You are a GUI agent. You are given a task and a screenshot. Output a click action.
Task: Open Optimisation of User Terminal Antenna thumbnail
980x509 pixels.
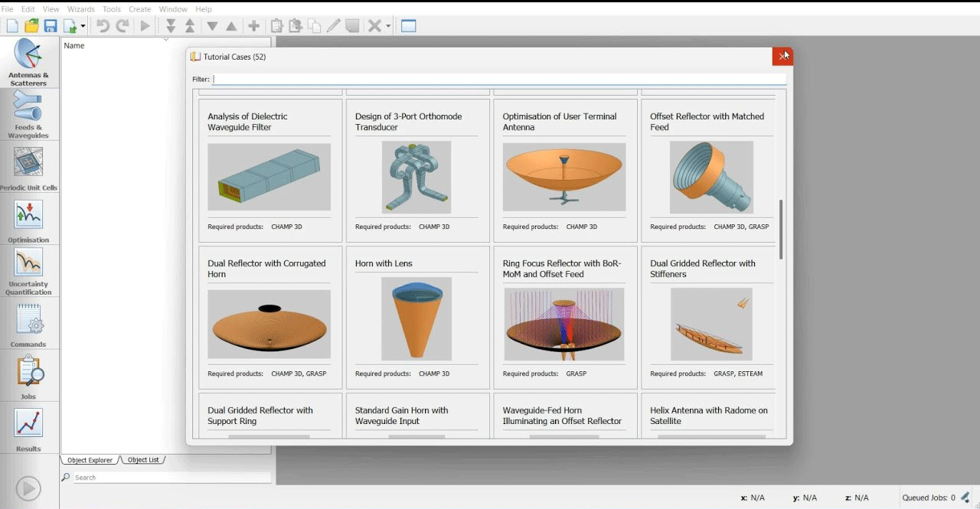pos(564,177)
